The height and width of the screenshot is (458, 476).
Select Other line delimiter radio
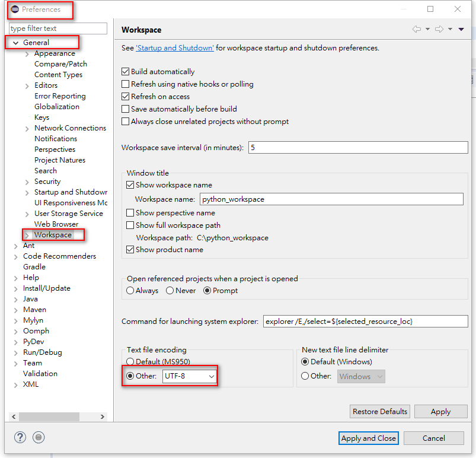[x=305, y=376]
